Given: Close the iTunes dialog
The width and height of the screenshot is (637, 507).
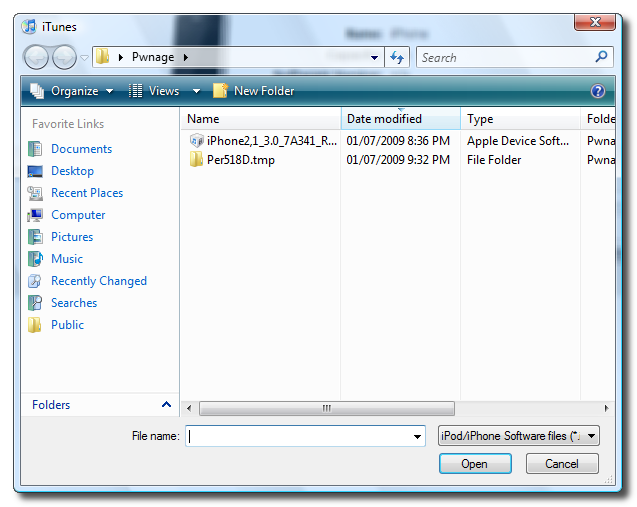Looking at the screenshot, I should coord(595,22).
